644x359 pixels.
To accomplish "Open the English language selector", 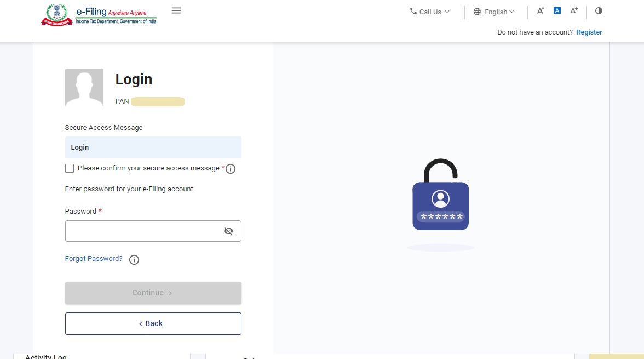I will (x=493, y=12).
